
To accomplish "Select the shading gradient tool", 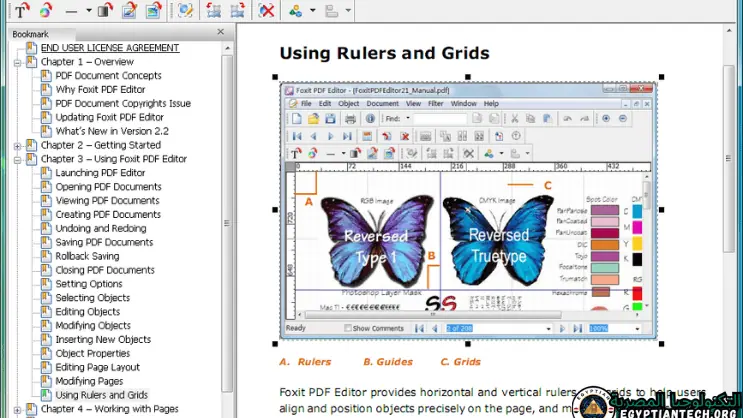I will (105, 10).
